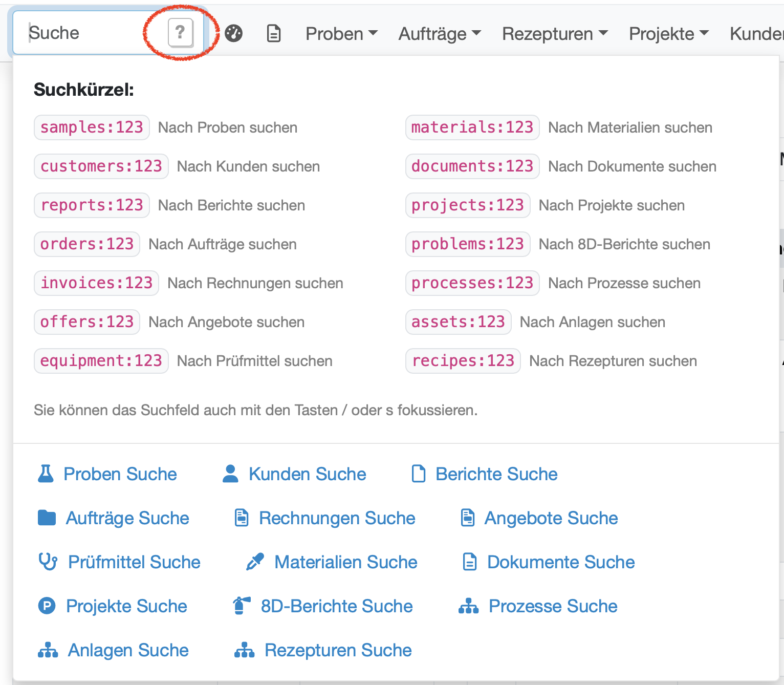Screen dimensions: 784x685
Task: Click the folder icon beside Aufträge Suche
Action: pos(47,518)
